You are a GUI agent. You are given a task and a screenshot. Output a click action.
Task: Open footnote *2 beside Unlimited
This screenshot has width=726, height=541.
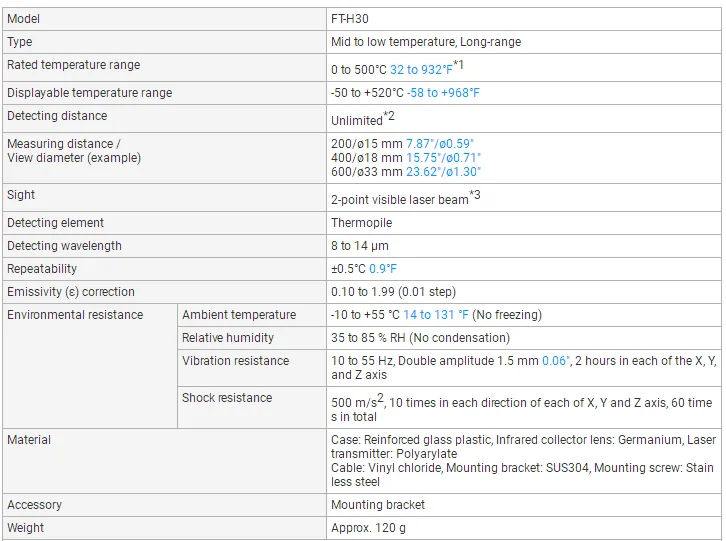(389, 116)
